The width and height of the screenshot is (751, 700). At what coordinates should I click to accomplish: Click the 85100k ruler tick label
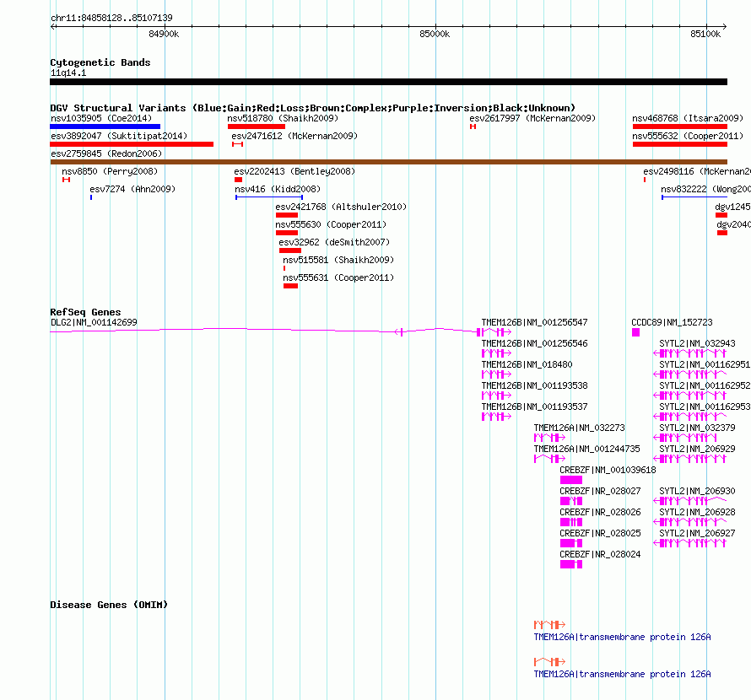tap(705, 34)
